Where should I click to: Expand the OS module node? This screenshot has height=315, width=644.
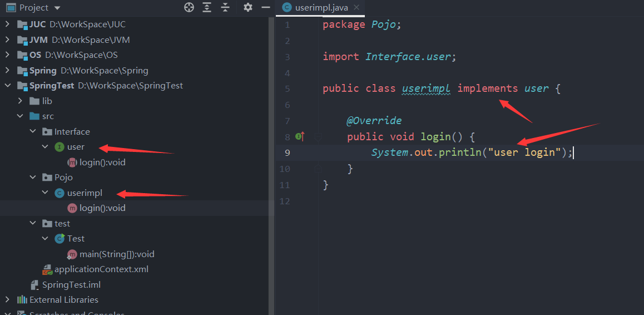tap(7, 55)
